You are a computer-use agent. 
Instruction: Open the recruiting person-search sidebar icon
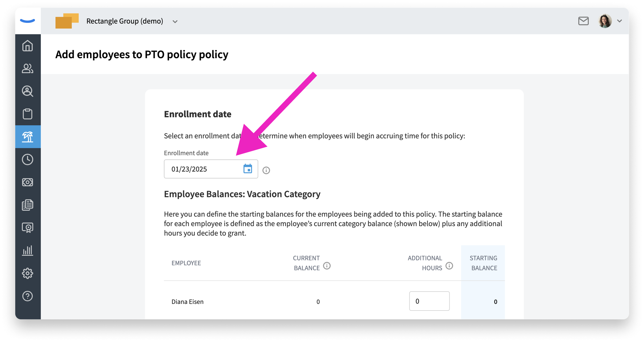(x=28, y=91)
